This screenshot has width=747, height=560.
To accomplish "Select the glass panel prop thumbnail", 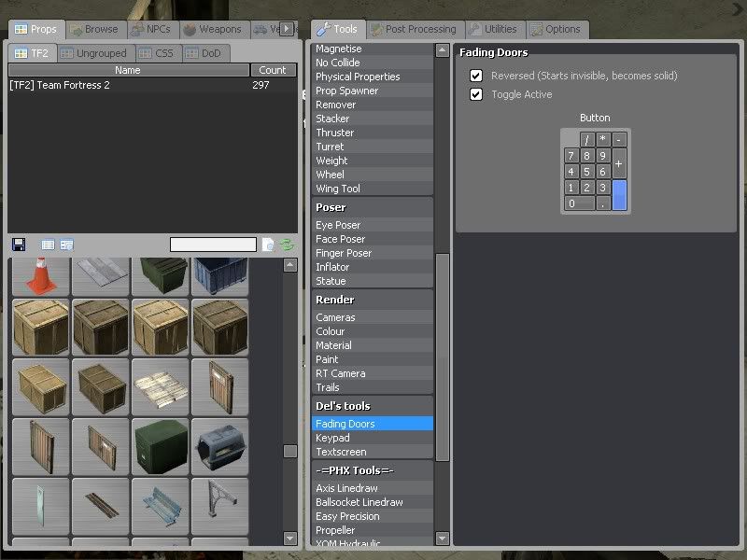I will pyautogui.click(x=41, y=506).
